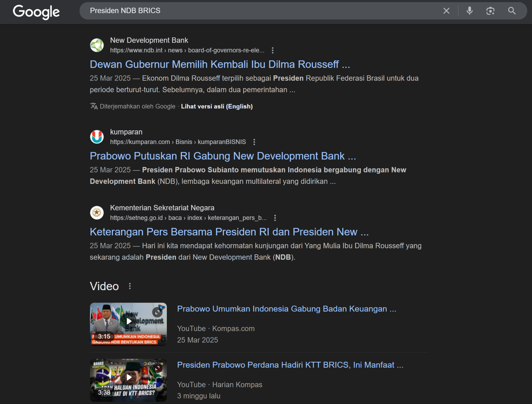Image resolution: width=532 pixels, height=404 pixels.
Task: Open the Video section options menu
Action: tap(130, 286)
